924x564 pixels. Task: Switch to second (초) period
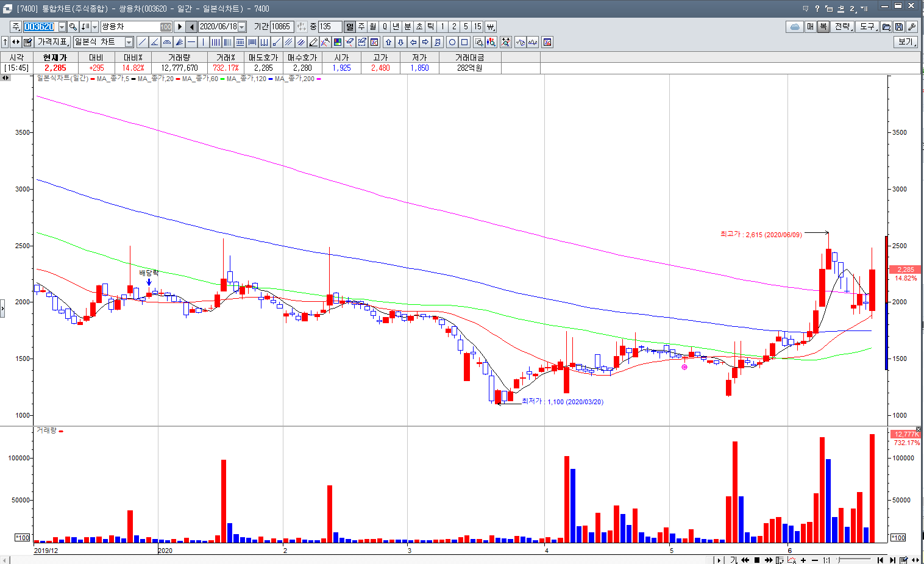point(419,27)
